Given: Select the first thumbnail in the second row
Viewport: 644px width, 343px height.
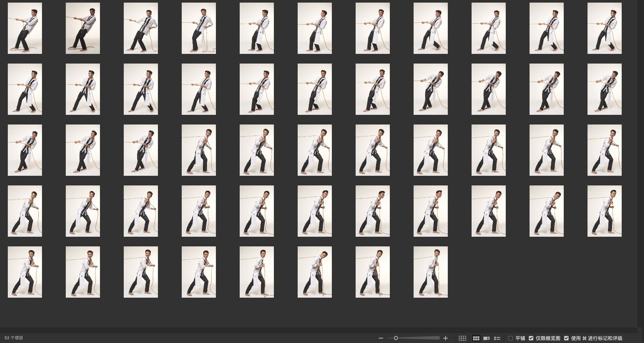Looking at the screenshot, I should point(25,89).
